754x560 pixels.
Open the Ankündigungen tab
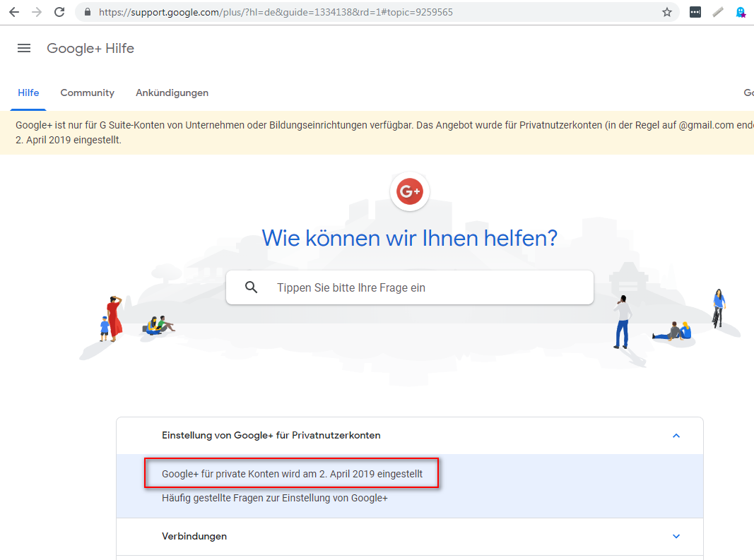coord(172,93)
